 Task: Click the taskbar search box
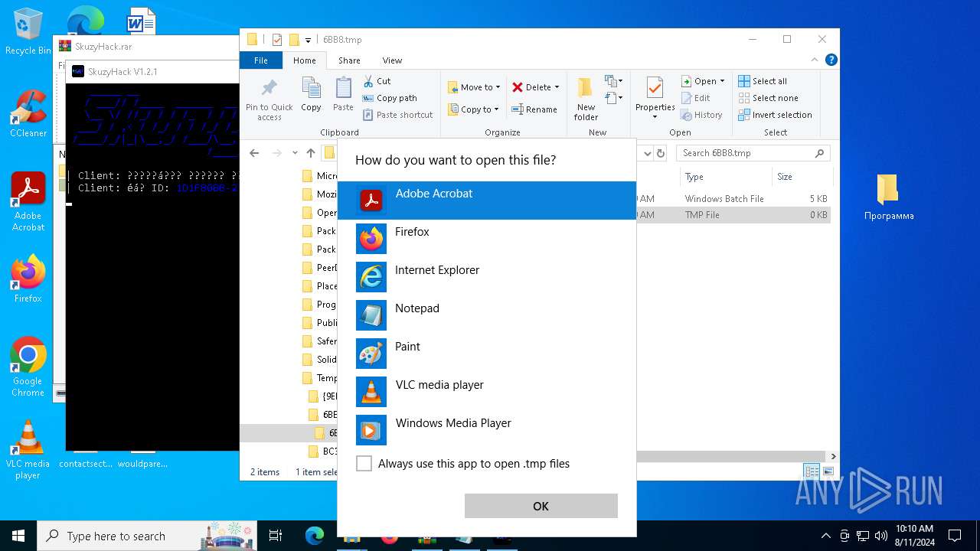pos(149,536)
